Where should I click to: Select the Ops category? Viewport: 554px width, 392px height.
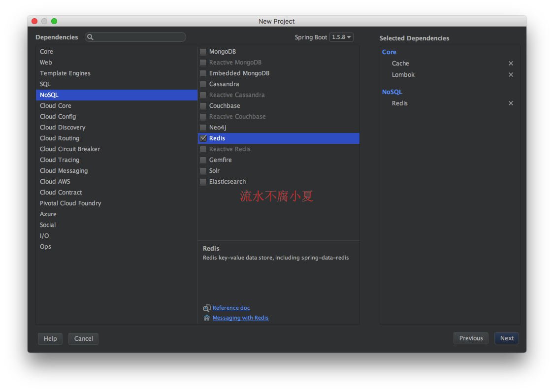(117, 247)
